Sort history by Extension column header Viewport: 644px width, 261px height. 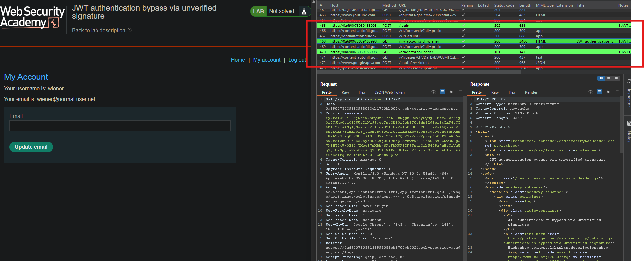click(565, 5)
